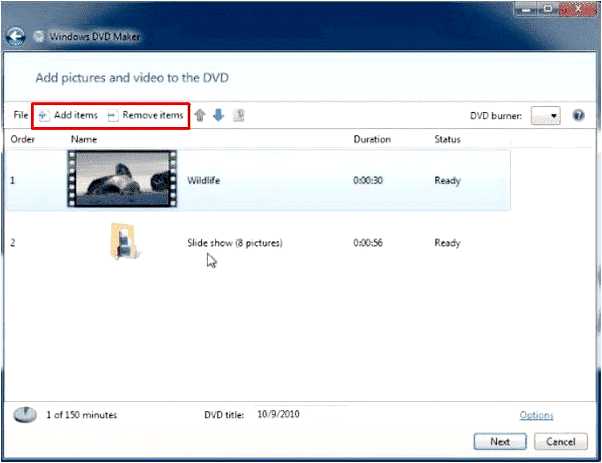
Task: Open the File menu
Action: click(x=21, y=115)
